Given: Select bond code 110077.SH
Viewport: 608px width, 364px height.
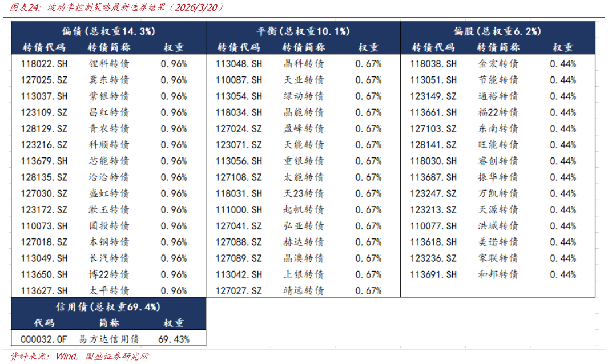Looking at the screenshot, I should pyautogui.click(x=433, y=226).
